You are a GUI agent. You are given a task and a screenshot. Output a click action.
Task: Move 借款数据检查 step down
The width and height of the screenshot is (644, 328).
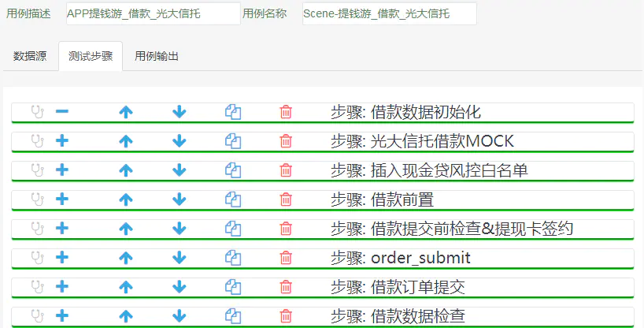click(179, 316)
